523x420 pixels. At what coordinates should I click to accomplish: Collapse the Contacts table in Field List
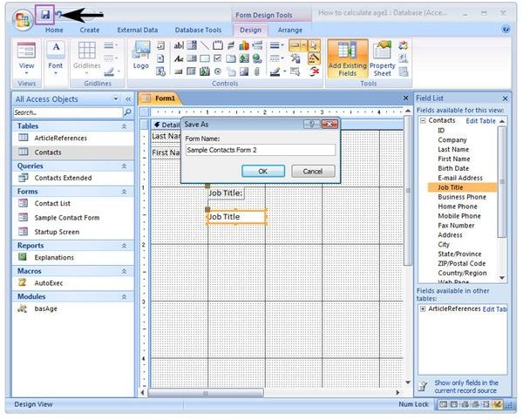(x=423, y=120)
